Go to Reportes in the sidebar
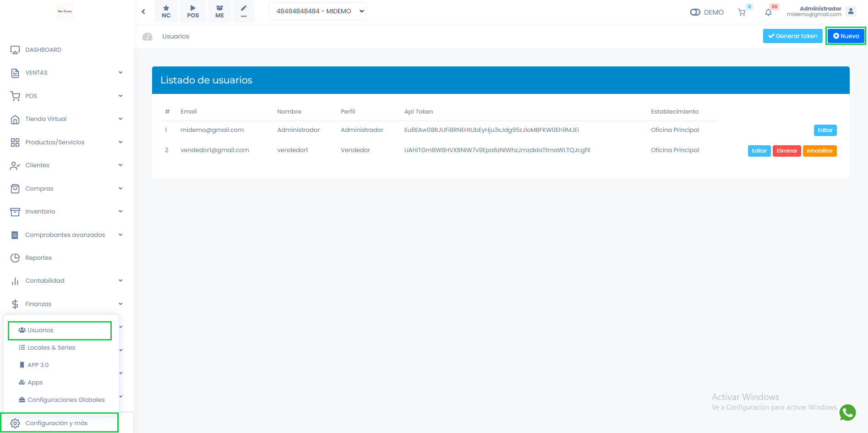This screenshot has height=433, width=868. tap(38, 258)
